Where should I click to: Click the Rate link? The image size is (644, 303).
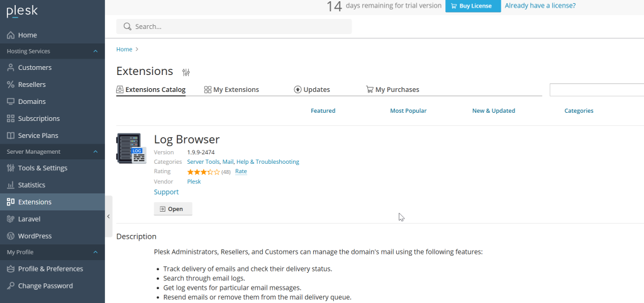(x=241, y=171)
